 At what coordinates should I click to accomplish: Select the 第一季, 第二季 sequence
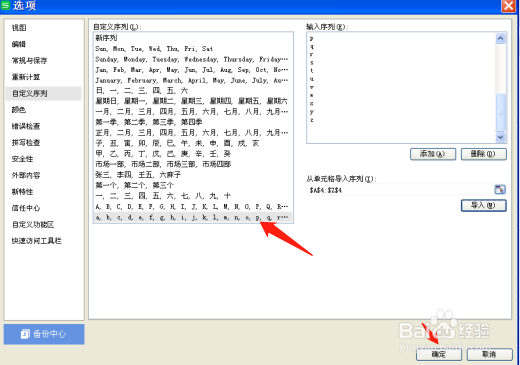(x=193, y=122)
